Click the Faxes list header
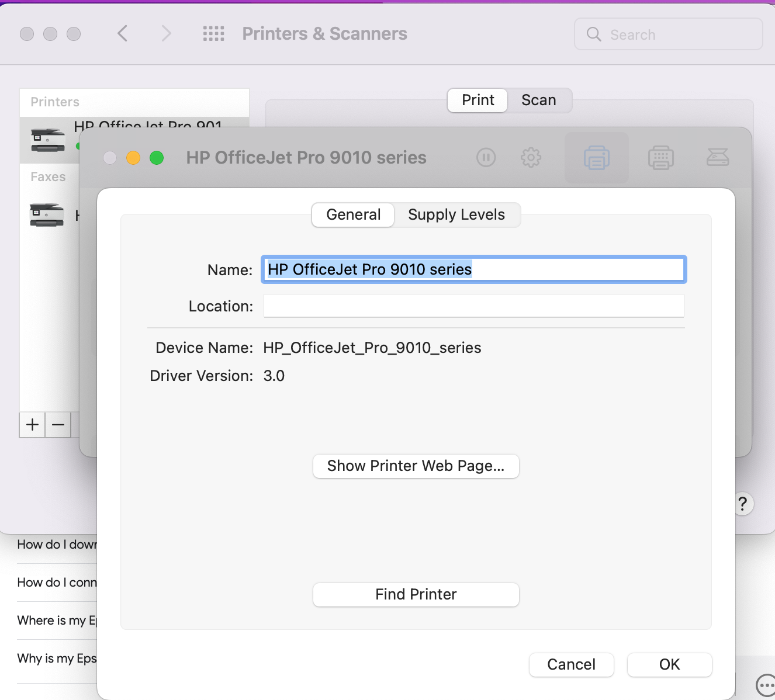The height and width of the screenshot is (700, 775). 48,176
